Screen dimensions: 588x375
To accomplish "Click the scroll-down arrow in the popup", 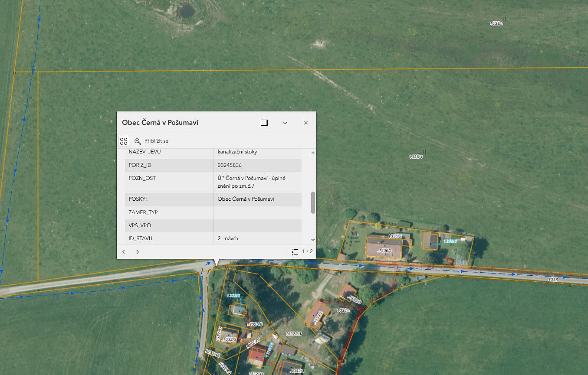I will 313,240.
